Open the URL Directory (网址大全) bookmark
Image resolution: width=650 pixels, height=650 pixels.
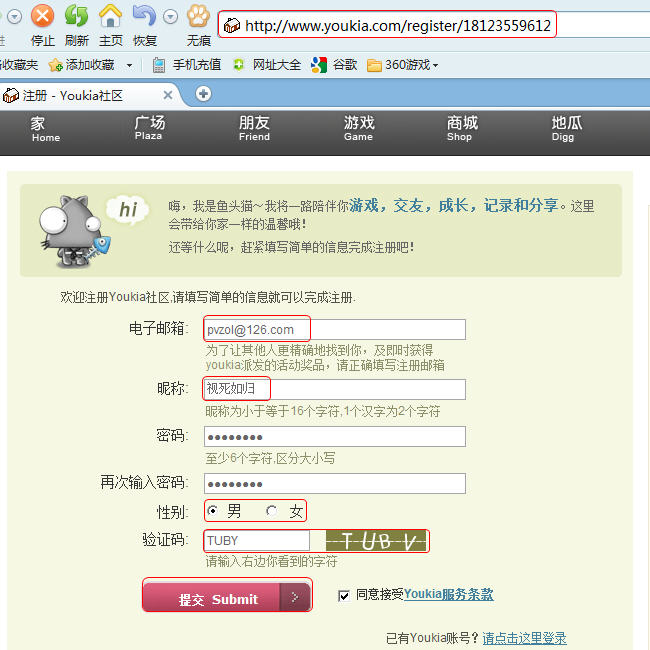pyautogui.click(x=267, y=65)
